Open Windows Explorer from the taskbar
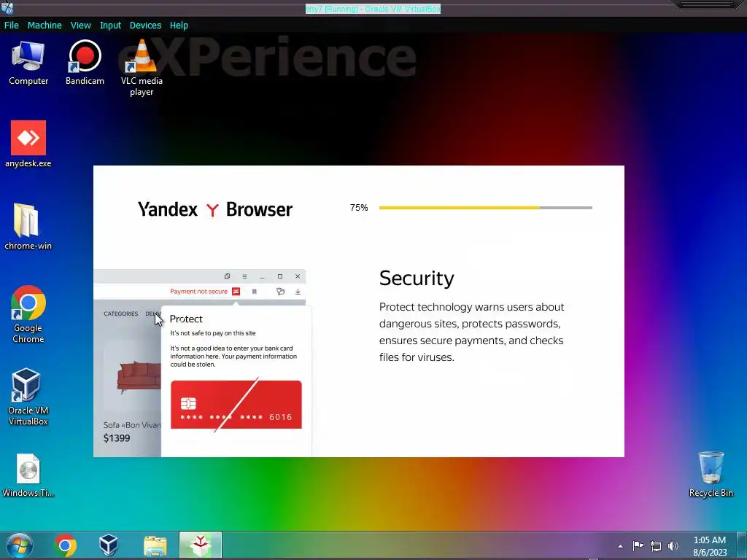This screenshot has height=560, width=747. click(155, 545)
